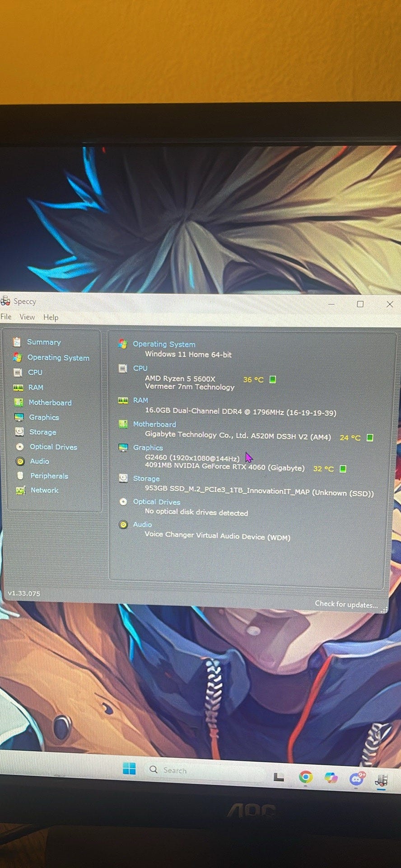Open the Windows Start menu
This screenshot has height=868, width=401.
(x=129, y=769)
